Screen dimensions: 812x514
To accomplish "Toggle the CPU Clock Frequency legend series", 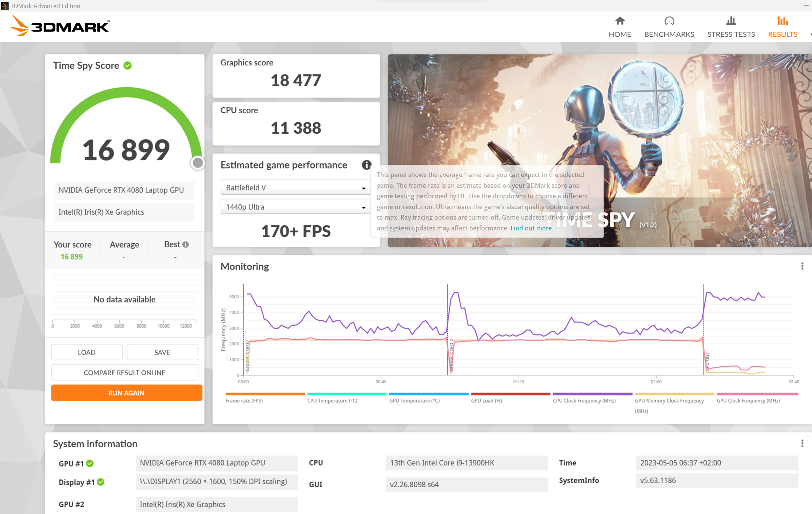I will 584,401.
